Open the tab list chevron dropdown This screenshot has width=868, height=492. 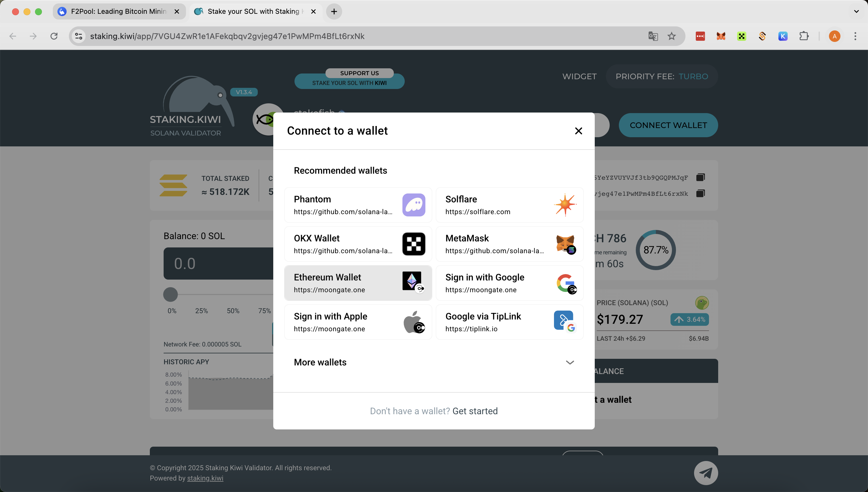coord(856,11)
